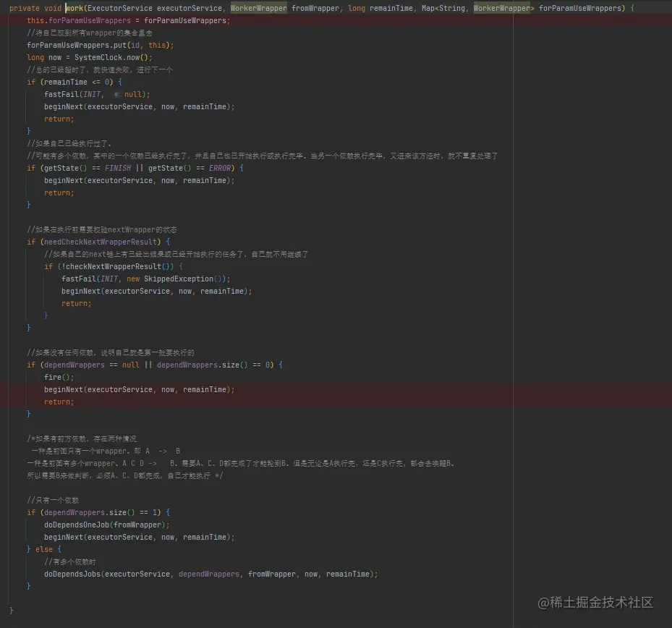Click the "if (remainTime <= 0) {" condition
Viewport: 672px width, 628px height.
74,82
